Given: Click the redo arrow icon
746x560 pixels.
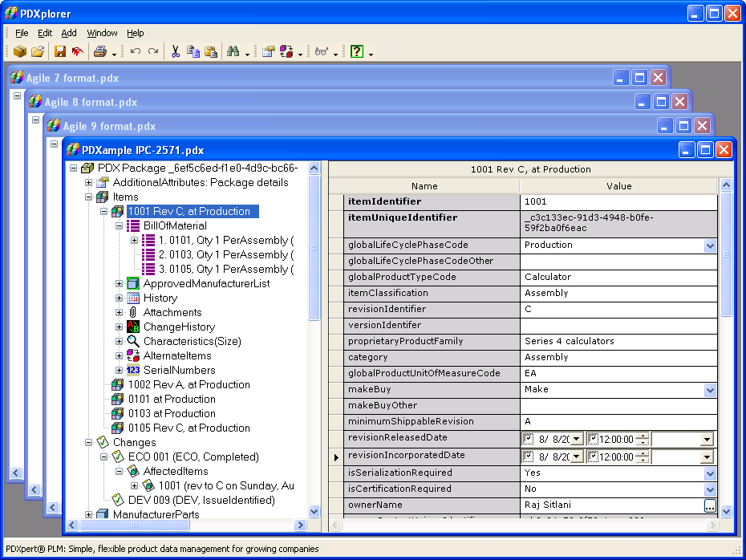Looking at the screenshot, I should click(152, 51).
